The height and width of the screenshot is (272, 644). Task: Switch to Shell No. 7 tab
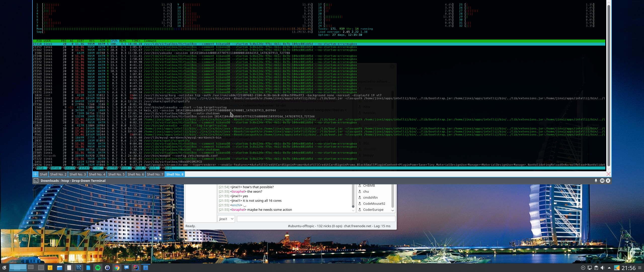point(155,174)
